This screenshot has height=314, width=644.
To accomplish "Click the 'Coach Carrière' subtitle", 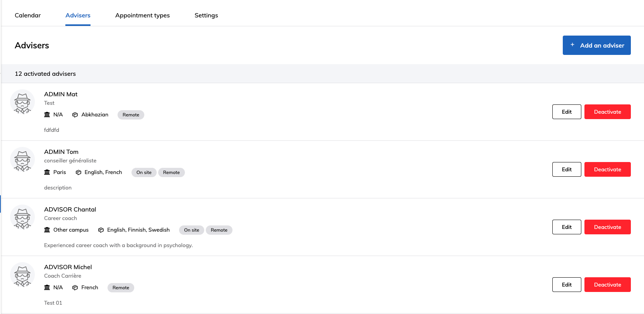I will click(63, 276).
